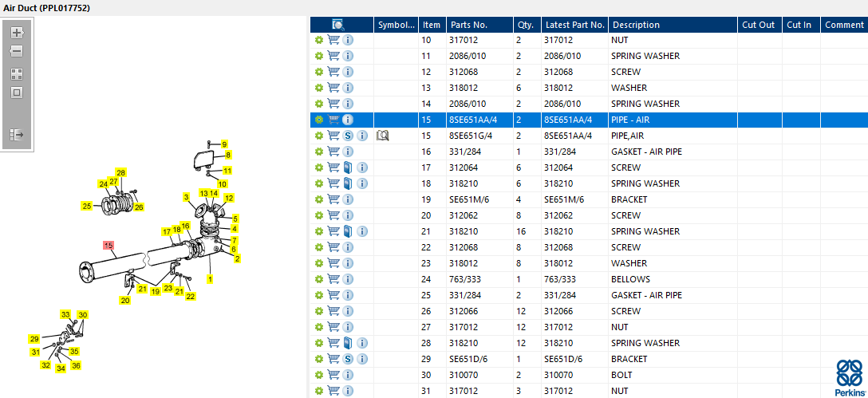The width and height of the screenshot is (868, 398).
Task: Click the Comment column header
Action: click(844, 25)
